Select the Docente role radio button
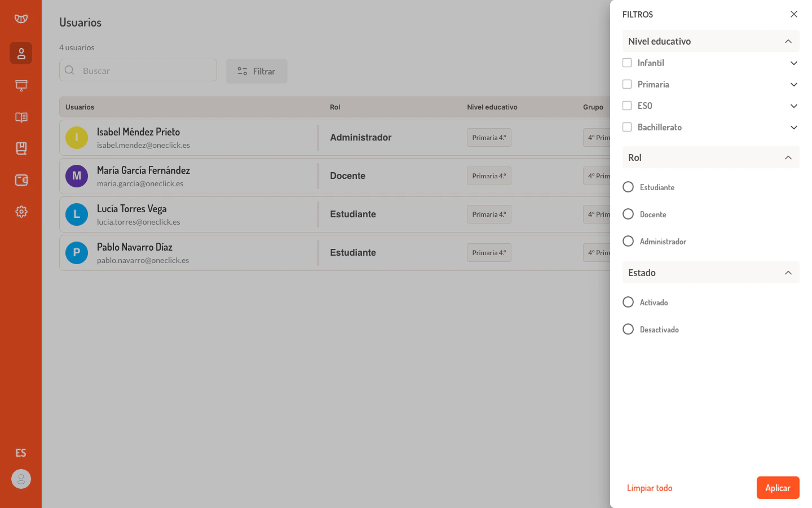 click(x=628, y=214)
